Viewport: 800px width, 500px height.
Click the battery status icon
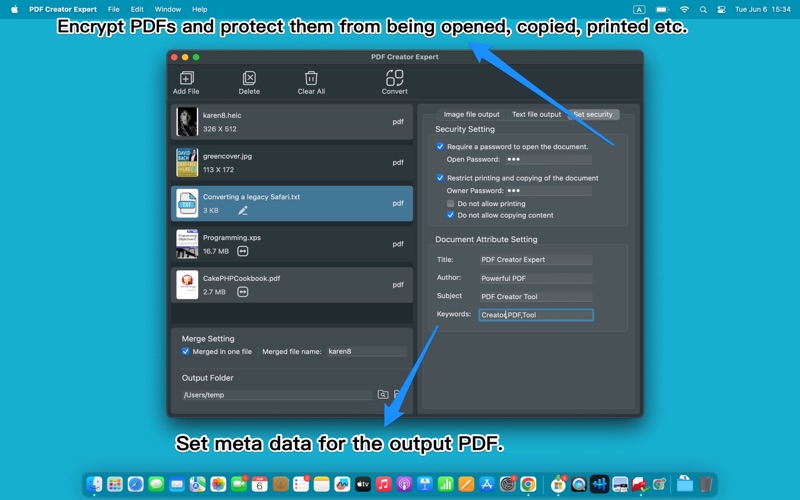coord(662,9)
